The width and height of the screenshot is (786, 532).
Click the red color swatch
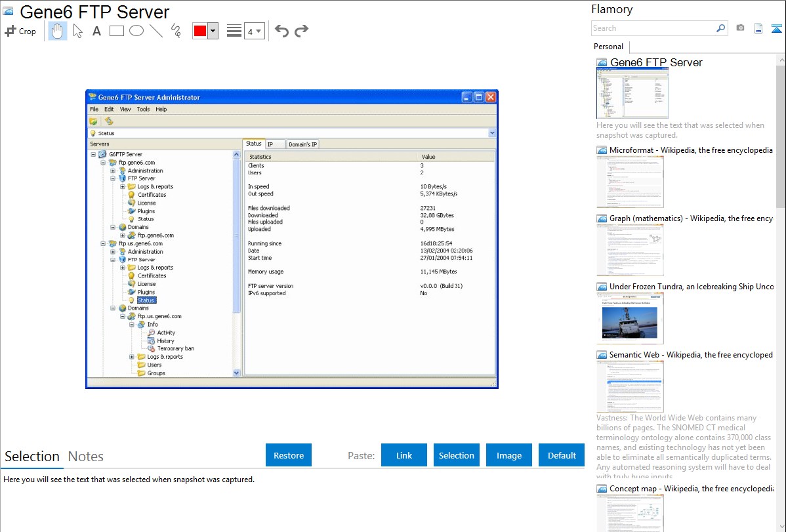pos(200,31)
